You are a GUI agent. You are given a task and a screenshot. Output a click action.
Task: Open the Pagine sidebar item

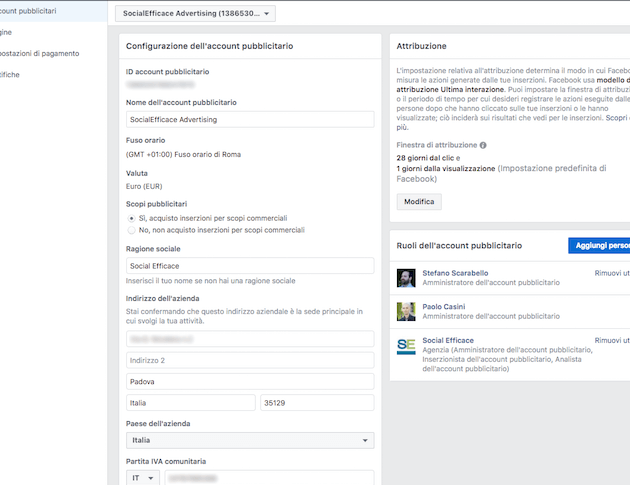[x=6, y=32]
